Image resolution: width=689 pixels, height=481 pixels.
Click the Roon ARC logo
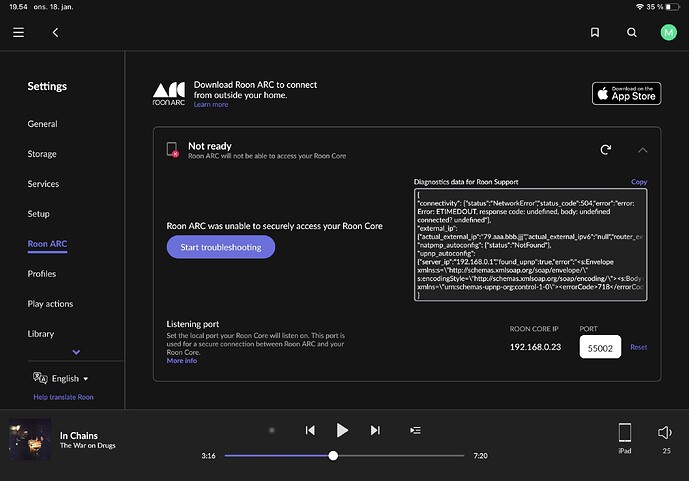tap(169, 94)
